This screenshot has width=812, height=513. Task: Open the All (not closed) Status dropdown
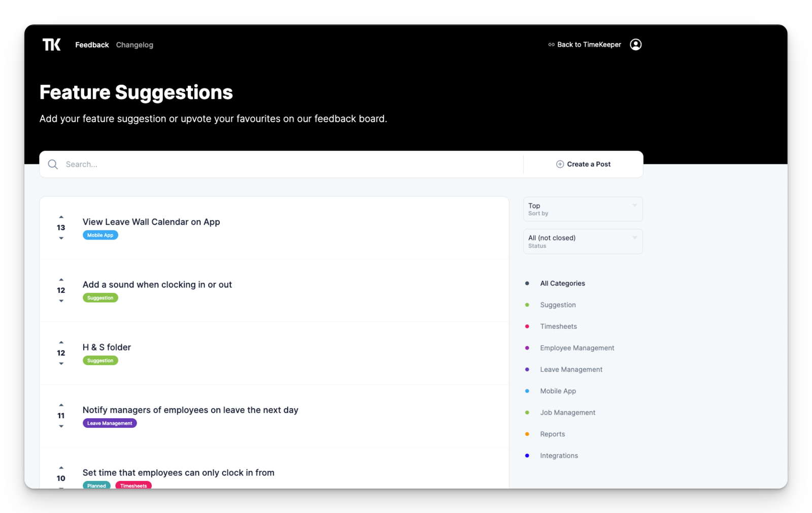point(583,242)
